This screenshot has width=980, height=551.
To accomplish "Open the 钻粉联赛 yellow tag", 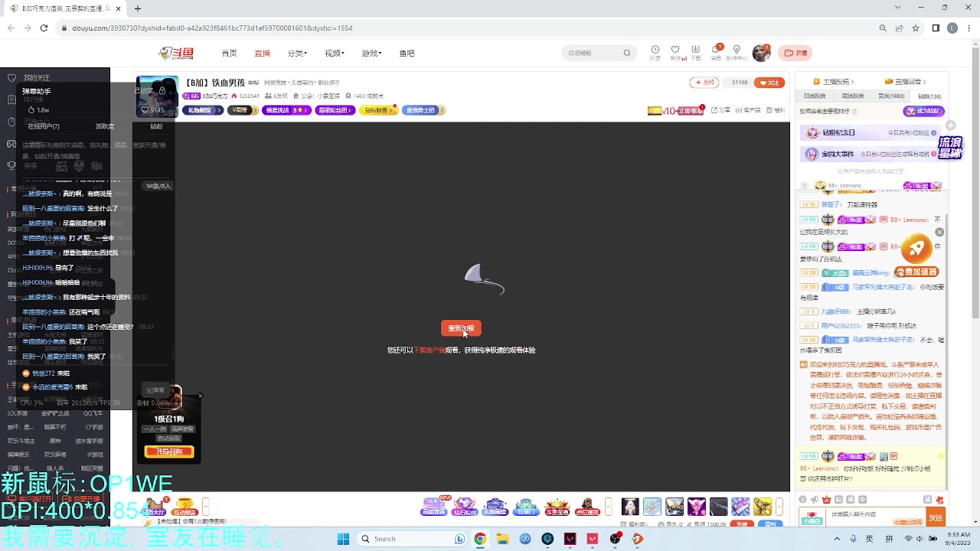I will 378,110.
